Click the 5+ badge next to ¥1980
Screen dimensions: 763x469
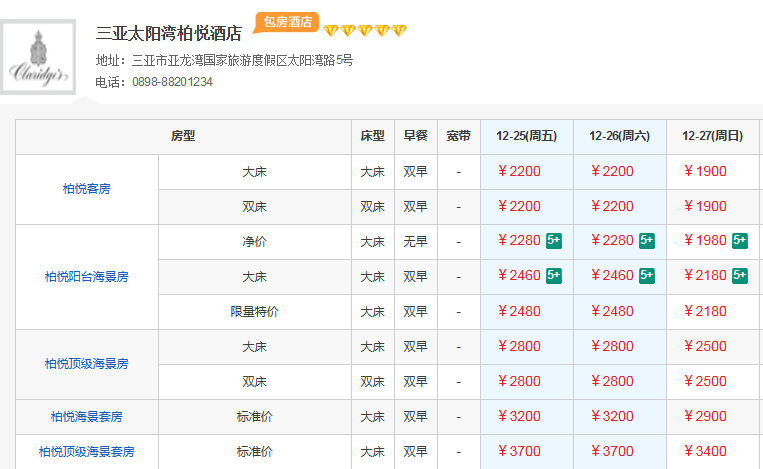(x=740, y=240)
